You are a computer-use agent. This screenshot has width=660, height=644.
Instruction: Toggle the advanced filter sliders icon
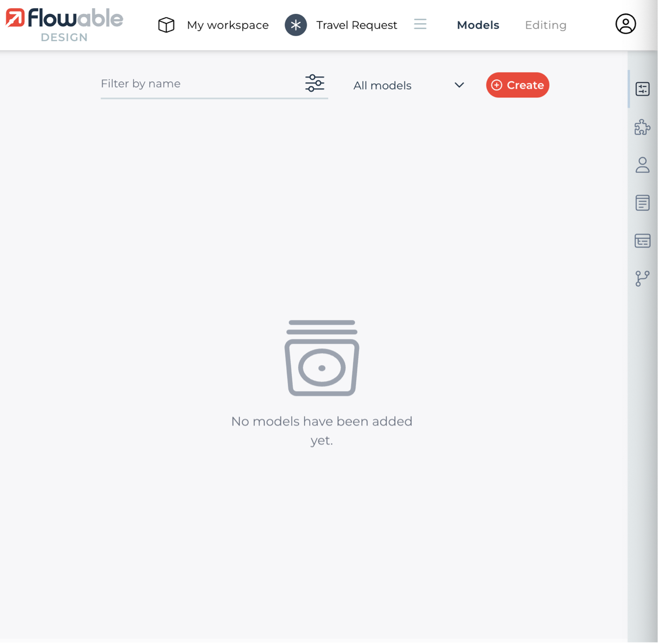[315, 83]
